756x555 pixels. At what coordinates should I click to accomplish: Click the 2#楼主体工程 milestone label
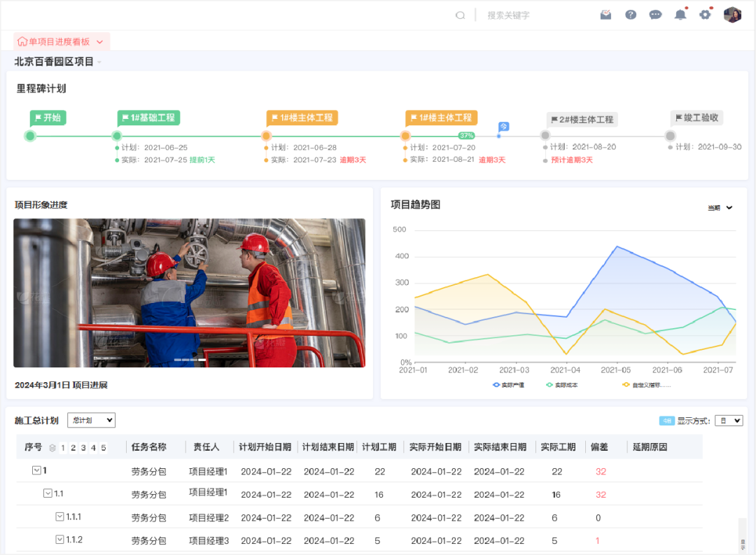coord(582,120)
